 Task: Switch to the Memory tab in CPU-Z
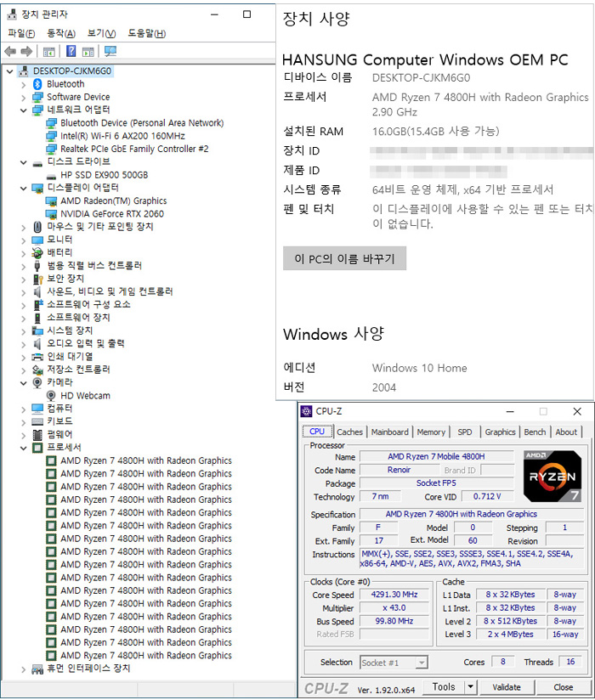[431, 432]
